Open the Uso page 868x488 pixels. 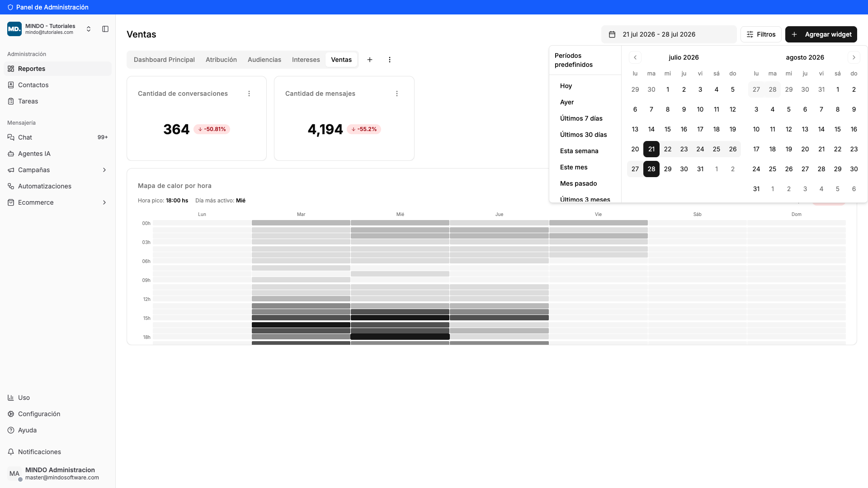pyautogui.click(x=57, y=398)
